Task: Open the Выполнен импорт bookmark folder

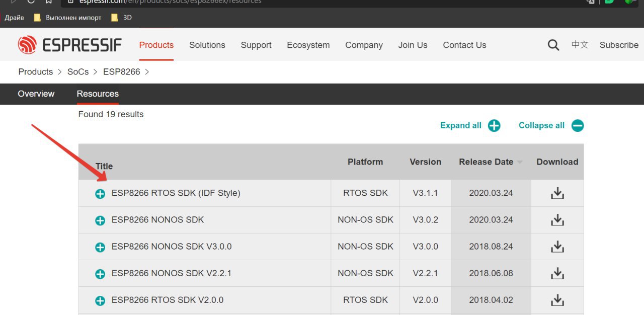Action: point(67,18)
